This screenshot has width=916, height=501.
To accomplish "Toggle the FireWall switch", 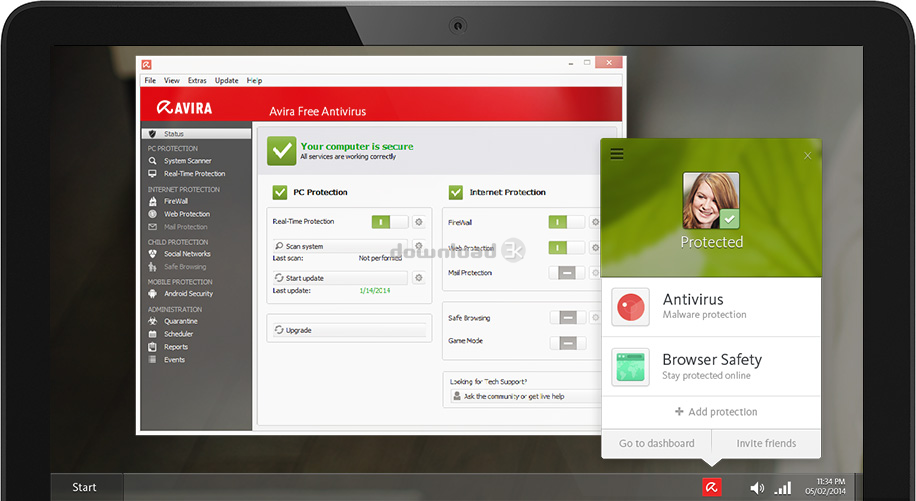I will [x=566, y=222].
